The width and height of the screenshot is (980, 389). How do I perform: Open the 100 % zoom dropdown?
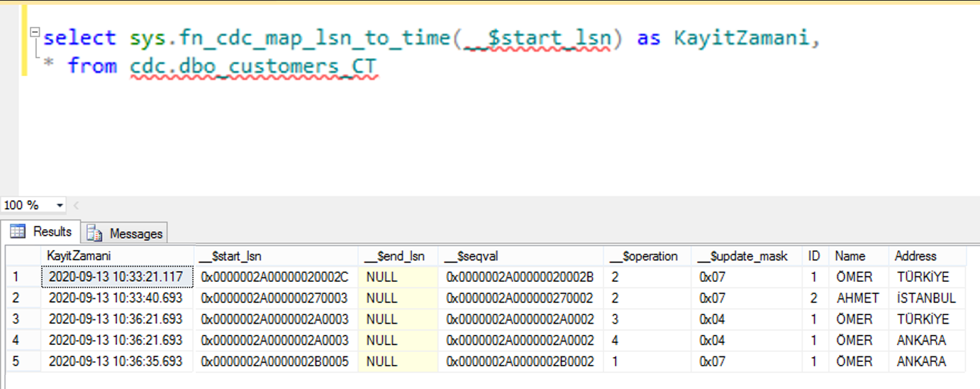59,205
